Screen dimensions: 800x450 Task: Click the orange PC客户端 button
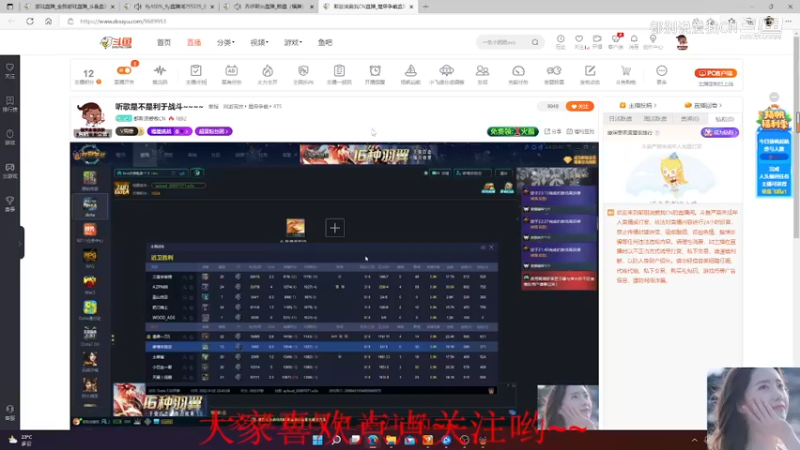[x=715, y=73]
